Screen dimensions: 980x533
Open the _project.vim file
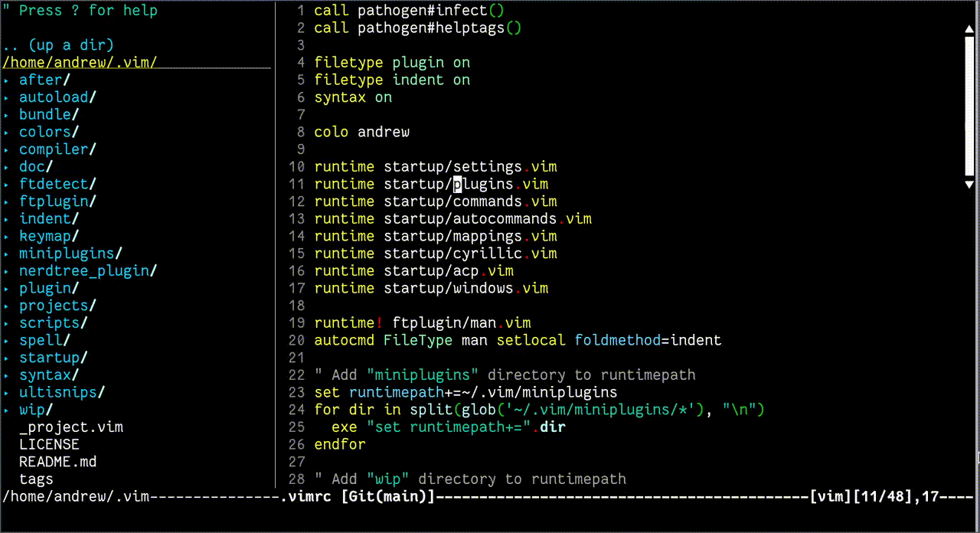[x=71, y=427]
